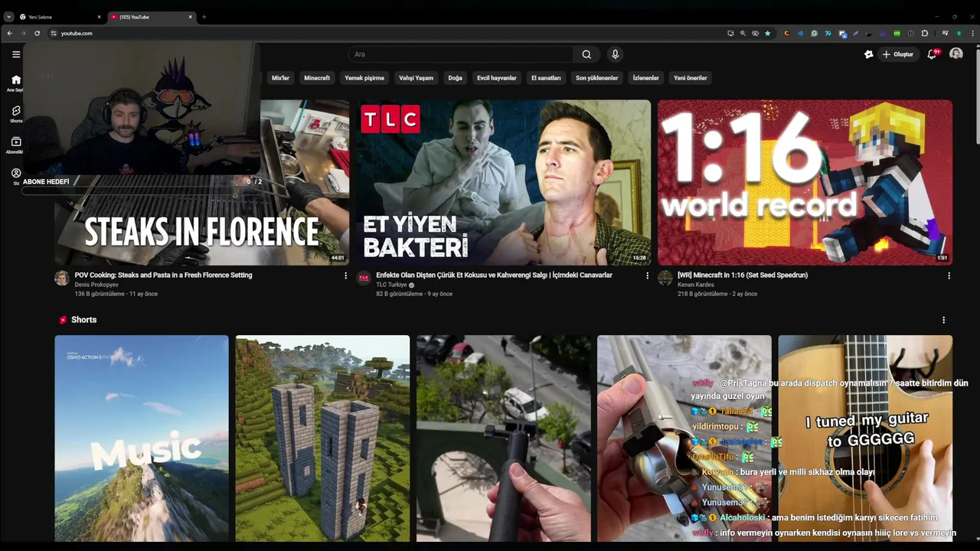This screenshot has width=980, height=551.
Task: Open options for POV Cooking video
Action: pyautogui.click(x=345, y=275)
